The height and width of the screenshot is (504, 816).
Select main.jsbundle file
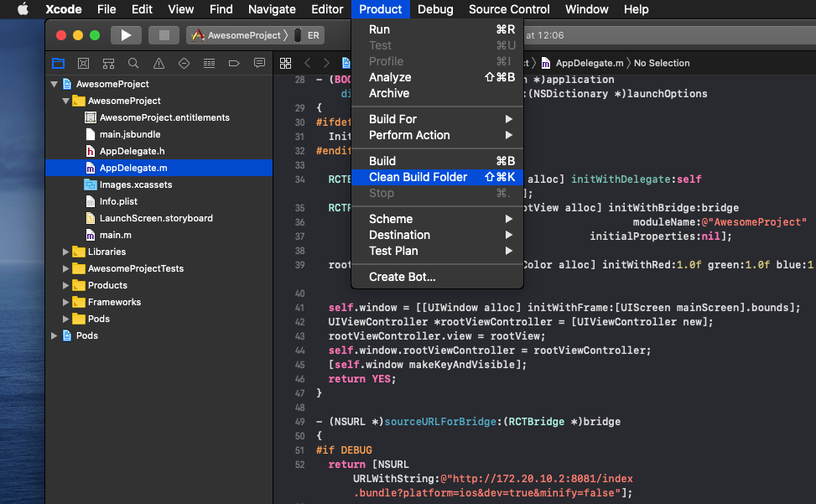[x=159, y=134]
